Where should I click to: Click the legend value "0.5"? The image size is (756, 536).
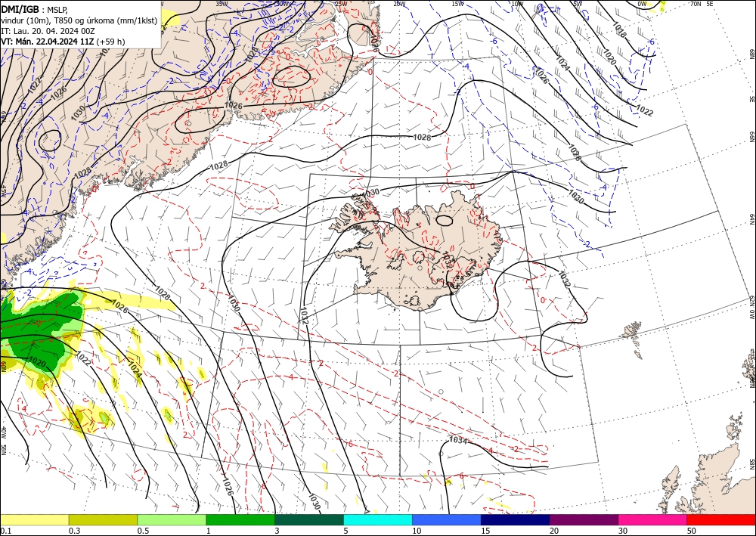143,531
